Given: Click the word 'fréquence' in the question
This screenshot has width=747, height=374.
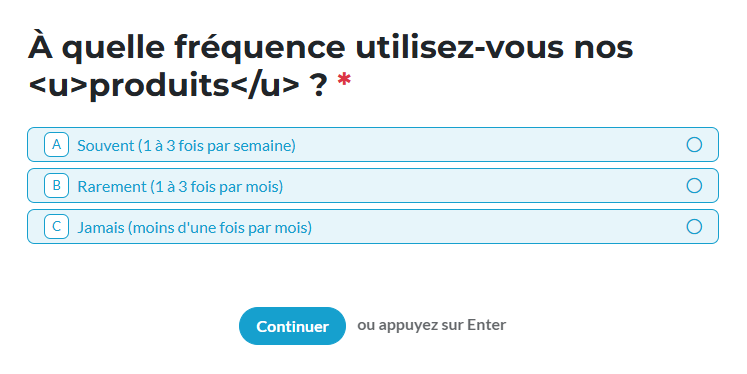Looking at the screenshot, I should point(259,47).
